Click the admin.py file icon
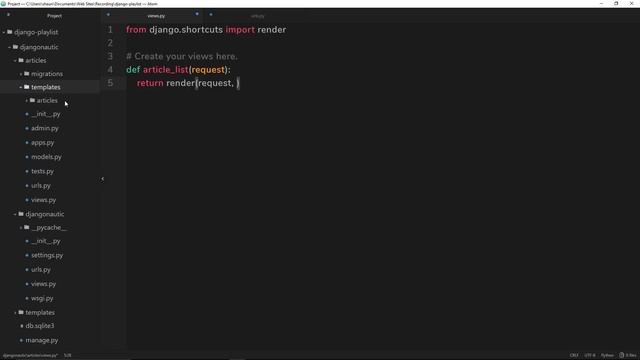This screenshot has width=640, height=360. pyautogui.click(x=27, y=128)
